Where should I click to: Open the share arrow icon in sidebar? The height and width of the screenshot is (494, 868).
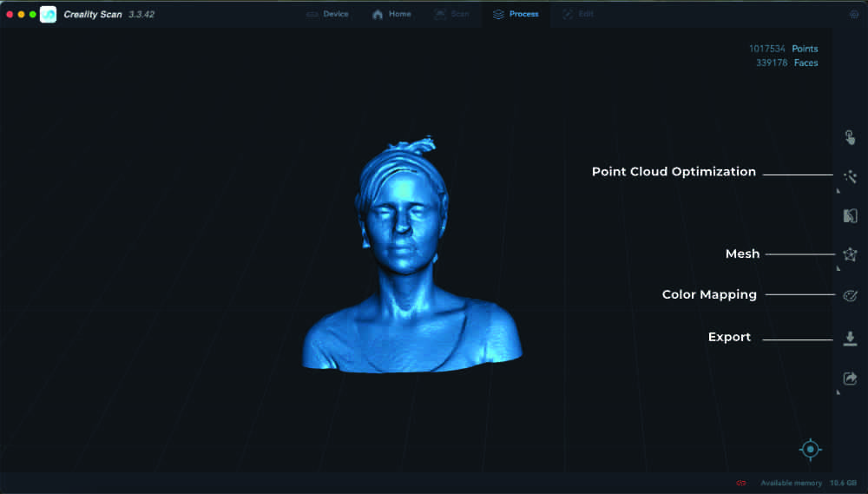850,379
